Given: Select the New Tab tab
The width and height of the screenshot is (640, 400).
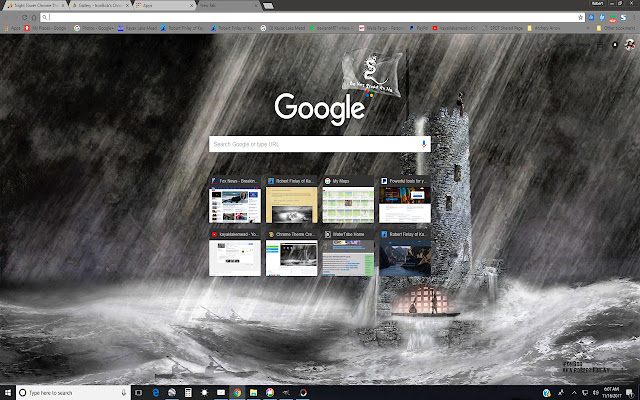Looking at the screenshot, I should pos(229,5).
